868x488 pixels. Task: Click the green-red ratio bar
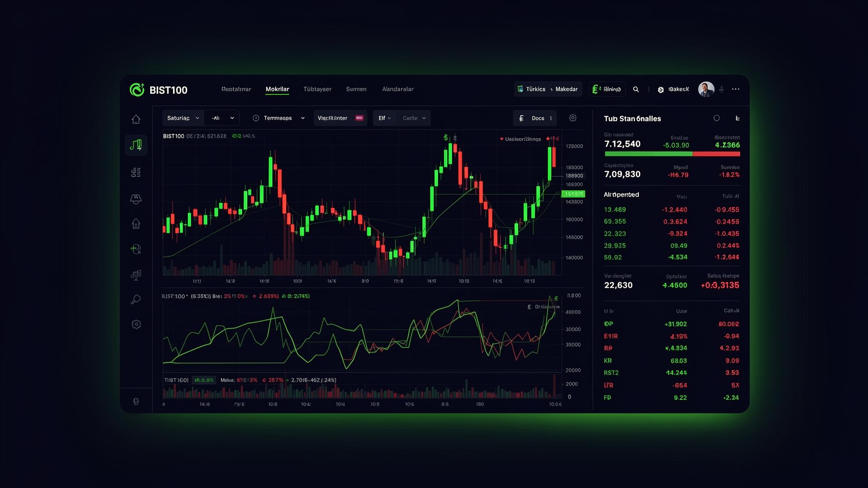pyautogui.click(x=672, y=154)
